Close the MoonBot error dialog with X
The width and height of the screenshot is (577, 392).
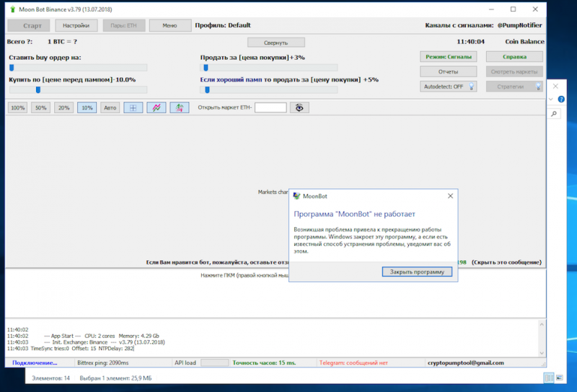(450, 196)
